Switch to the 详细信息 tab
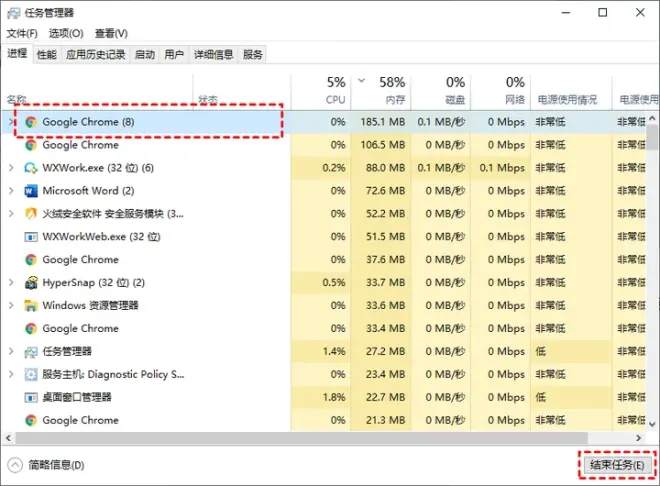 213,54
